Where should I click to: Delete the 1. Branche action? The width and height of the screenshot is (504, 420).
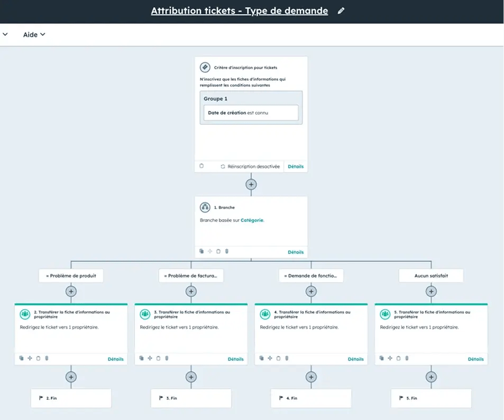226,251
